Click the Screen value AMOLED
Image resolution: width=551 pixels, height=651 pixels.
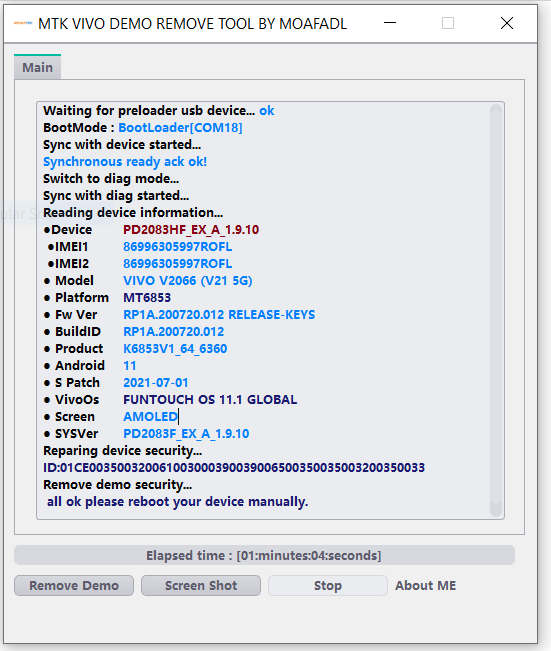[150, 417]
